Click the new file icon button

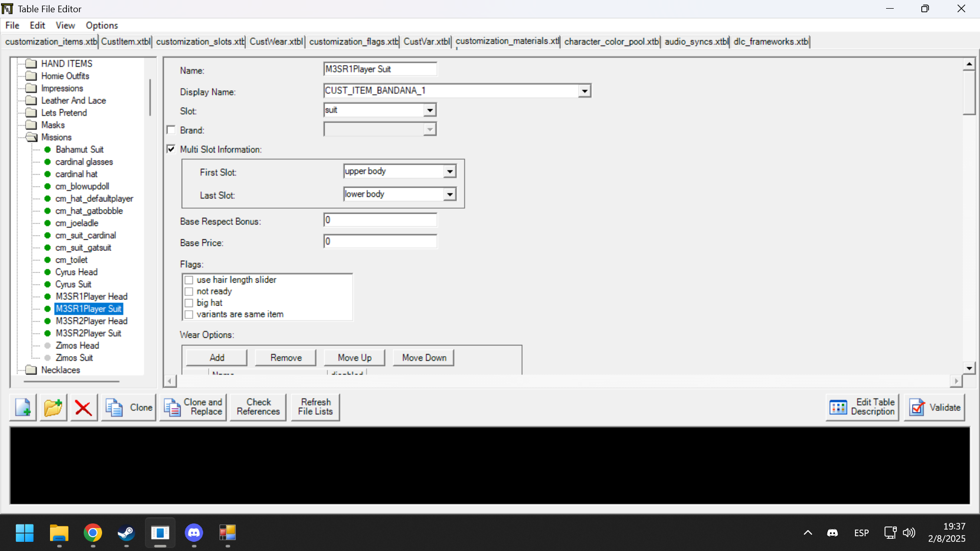click(23, 407)
